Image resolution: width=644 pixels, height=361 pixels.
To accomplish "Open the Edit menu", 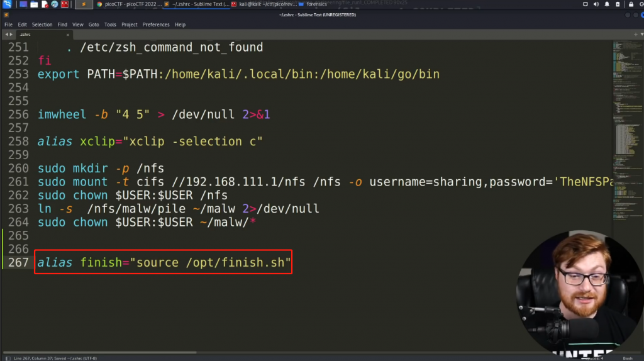I will [x=22, y=25].
